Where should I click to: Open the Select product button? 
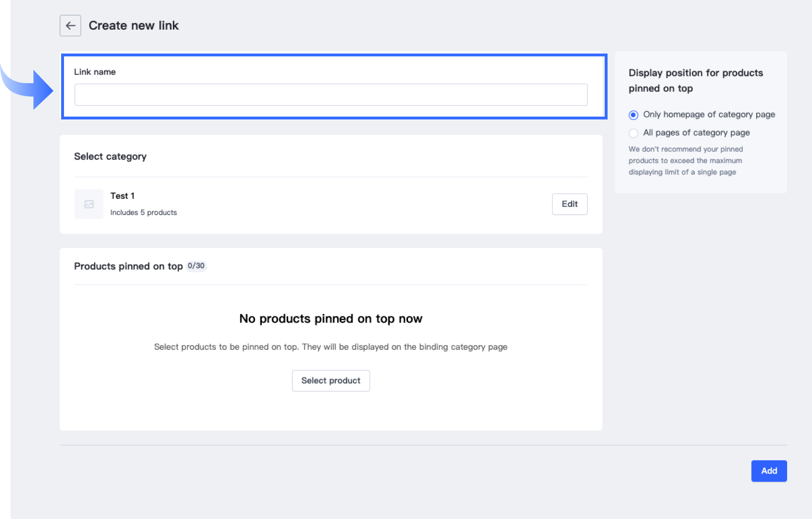click(331, 380)
